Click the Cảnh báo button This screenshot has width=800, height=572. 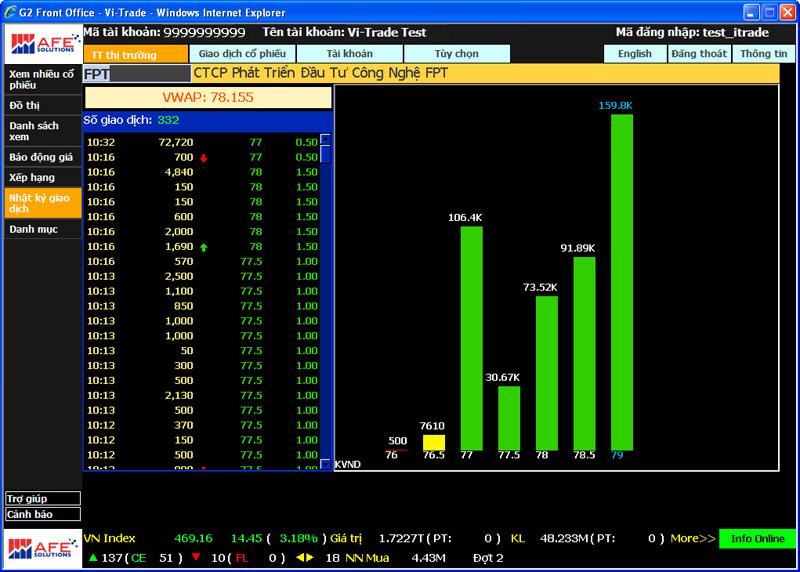43,514
